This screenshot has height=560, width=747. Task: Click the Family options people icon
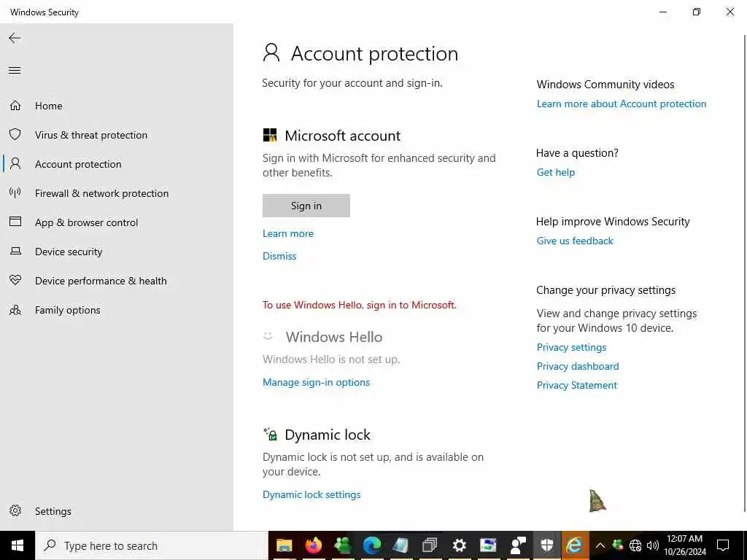pos(15,310)
